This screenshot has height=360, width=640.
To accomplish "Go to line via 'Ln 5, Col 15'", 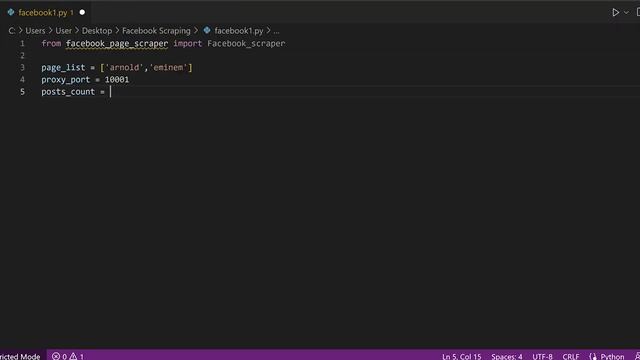I will 462,356.
